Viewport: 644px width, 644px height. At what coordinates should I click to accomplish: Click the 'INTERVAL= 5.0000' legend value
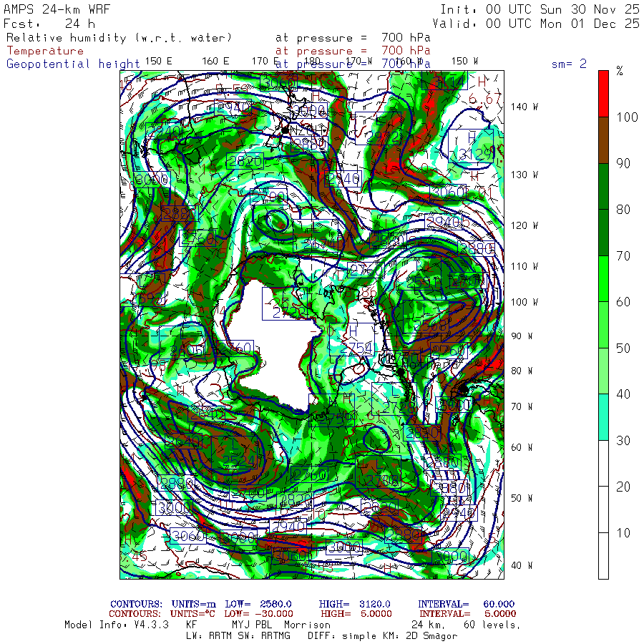(x=468, y=614)
